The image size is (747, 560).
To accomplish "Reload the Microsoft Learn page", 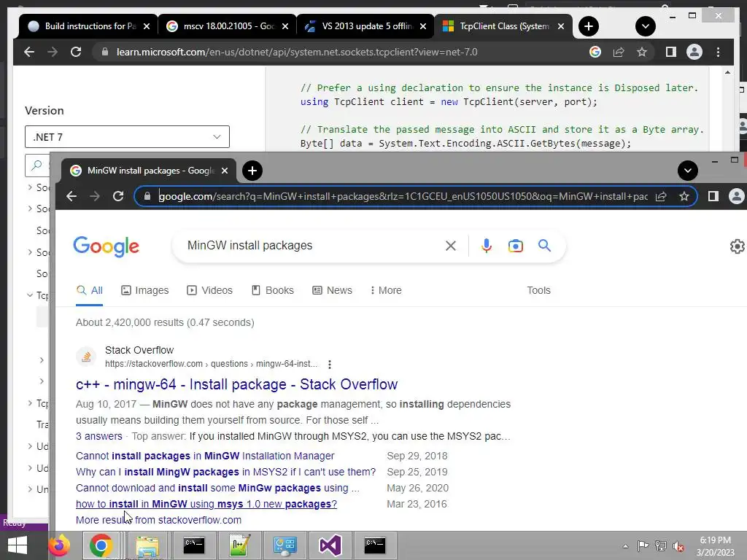I will point(76,52).
